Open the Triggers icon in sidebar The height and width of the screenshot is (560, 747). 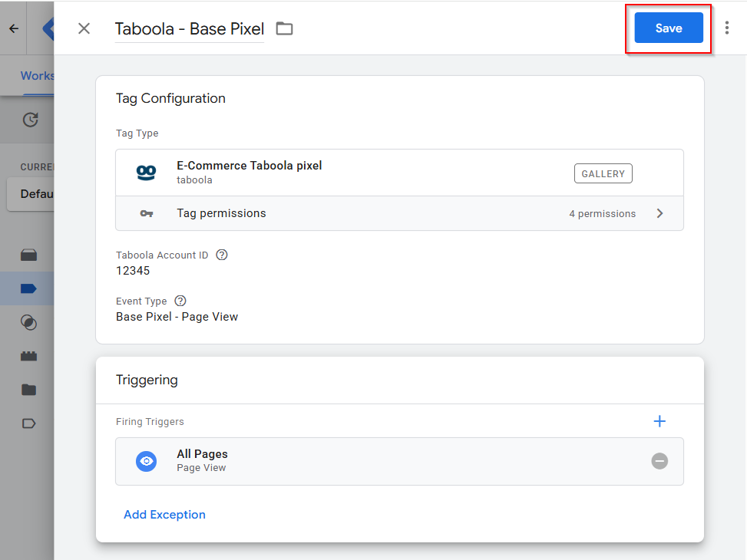pyautogui.click(x=28, y=322)
